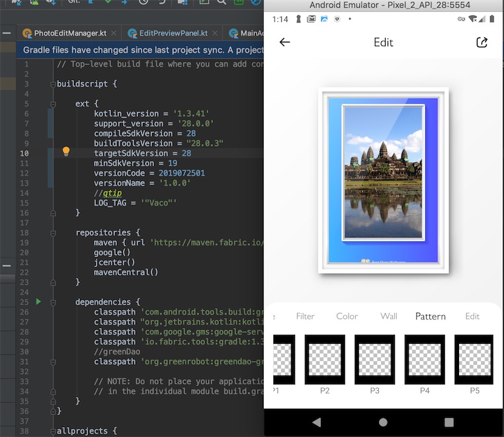Choose the partially visible P1 pattern thumbnail

coord(284,359)
